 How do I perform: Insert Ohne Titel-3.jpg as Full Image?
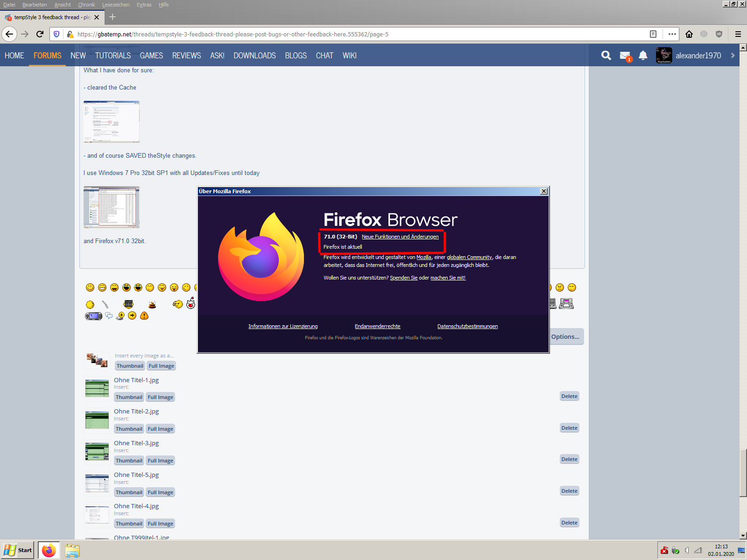pyautogui.click(x=161, y=461)
